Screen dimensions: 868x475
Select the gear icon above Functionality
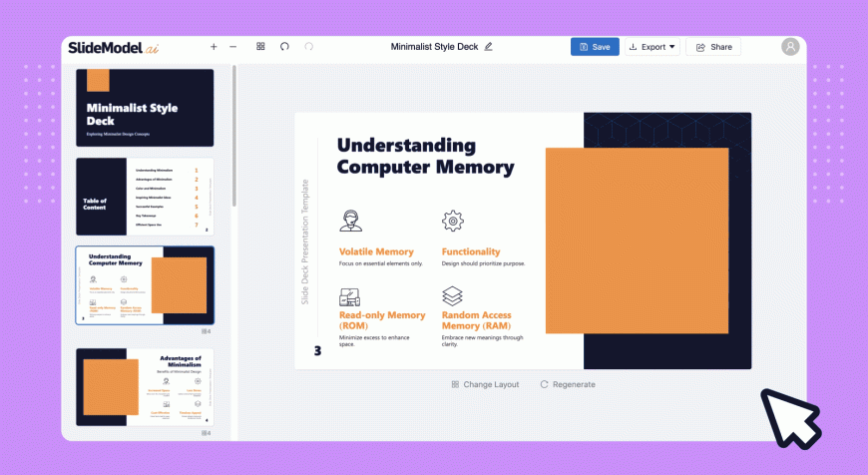(453, 221)
